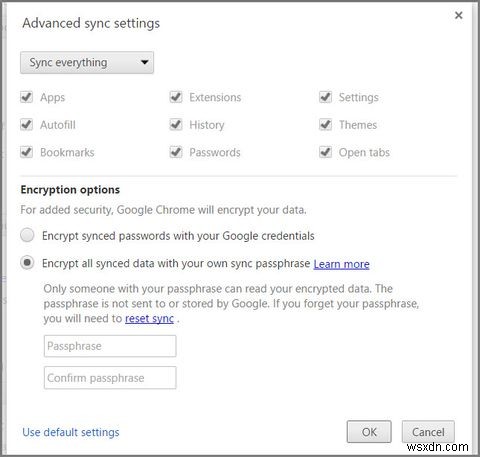Focus the Passphrase input field
Screen dimensions: 480x457
point(110,346)
